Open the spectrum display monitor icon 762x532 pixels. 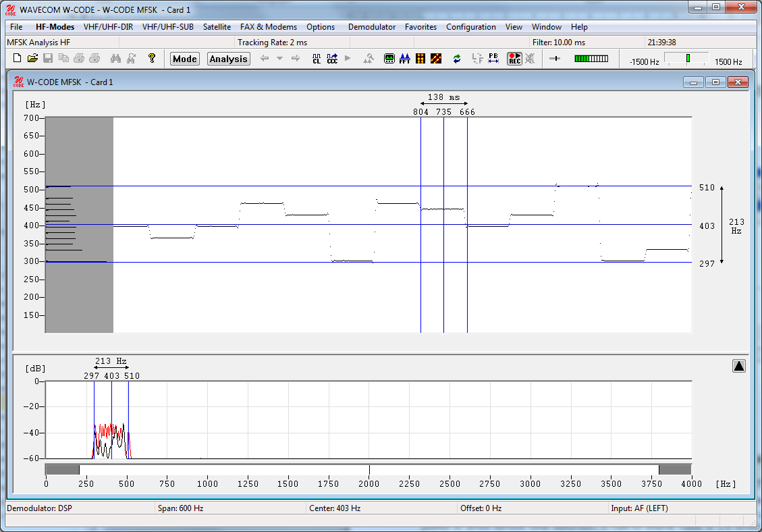pos(389,58)
